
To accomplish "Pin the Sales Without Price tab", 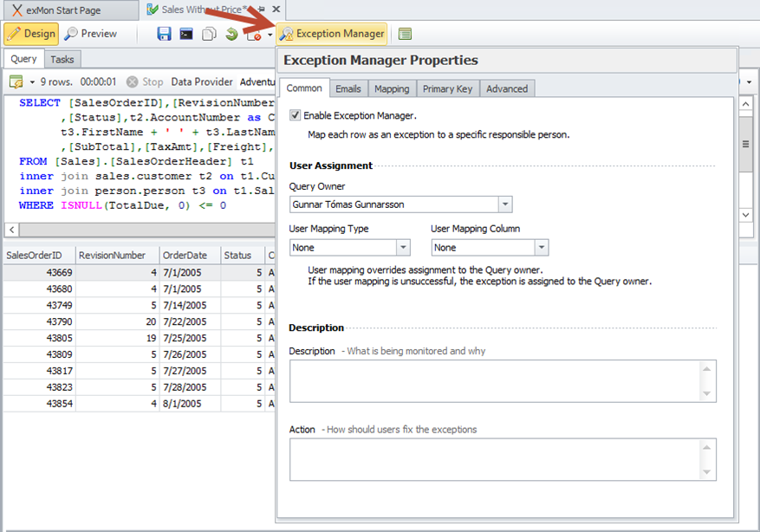I will click(x=262, y=10).
